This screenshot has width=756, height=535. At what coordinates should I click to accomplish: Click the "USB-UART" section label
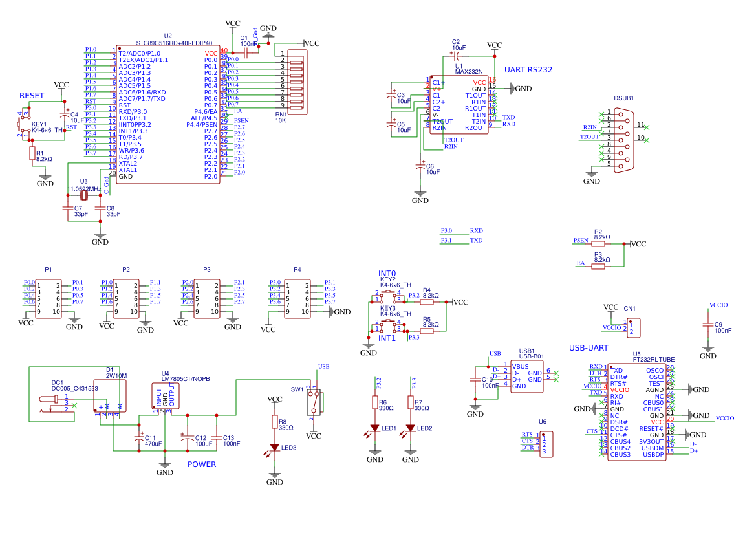pos(589,348)
